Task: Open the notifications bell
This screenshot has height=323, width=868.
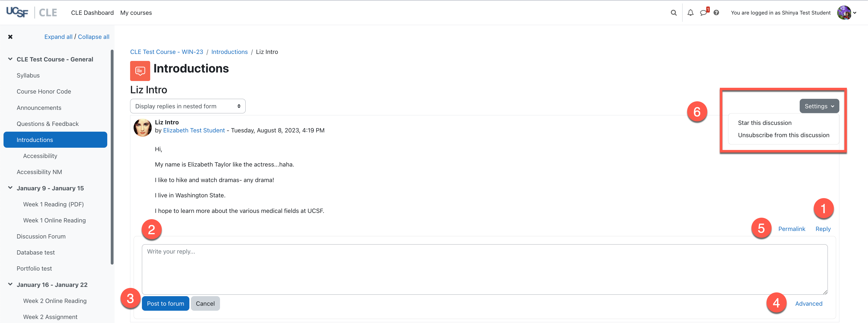Action: 690,13
